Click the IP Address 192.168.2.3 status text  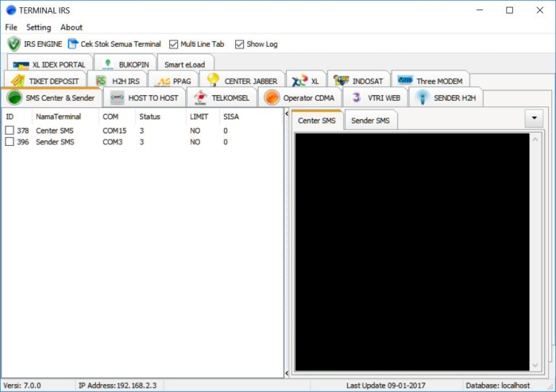coord(118,386)
